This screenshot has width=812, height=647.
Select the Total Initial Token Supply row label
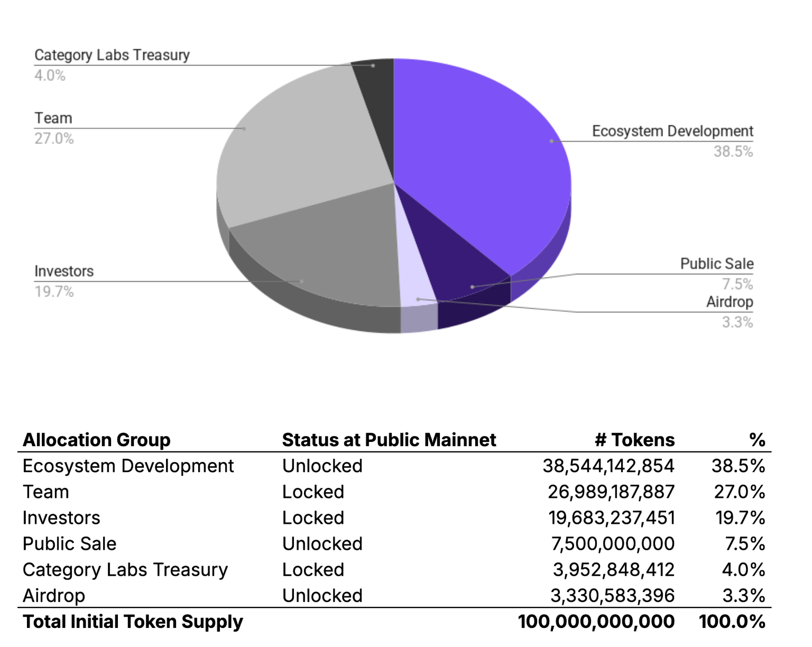(x=133, y=622)
